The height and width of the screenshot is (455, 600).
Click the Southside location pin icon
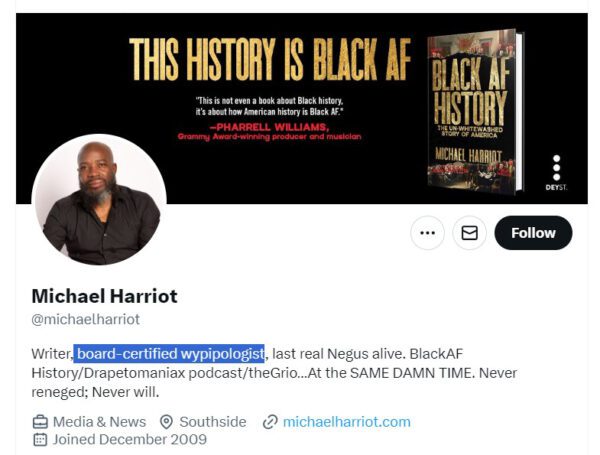(x=166, y=422)
